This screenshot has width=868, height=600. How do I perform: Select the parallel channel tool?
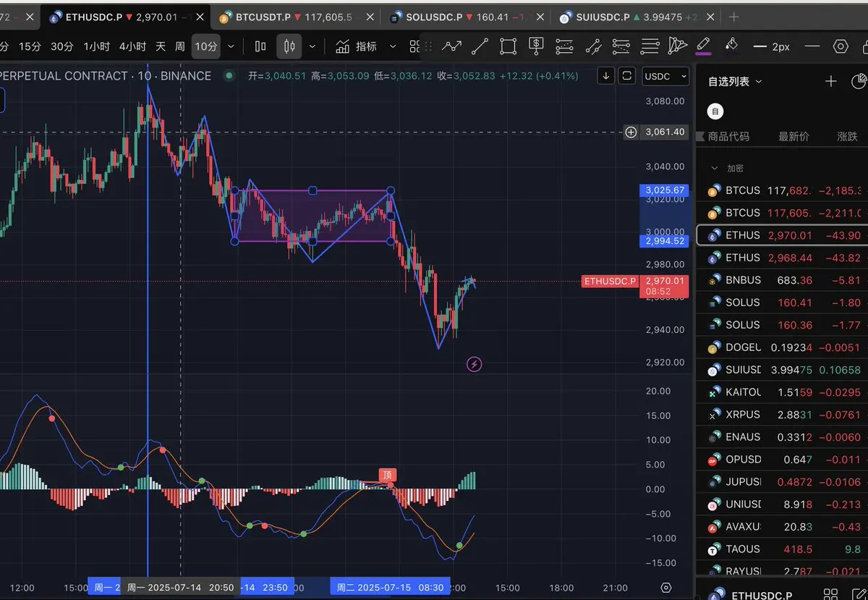click(x=592, y=46)
